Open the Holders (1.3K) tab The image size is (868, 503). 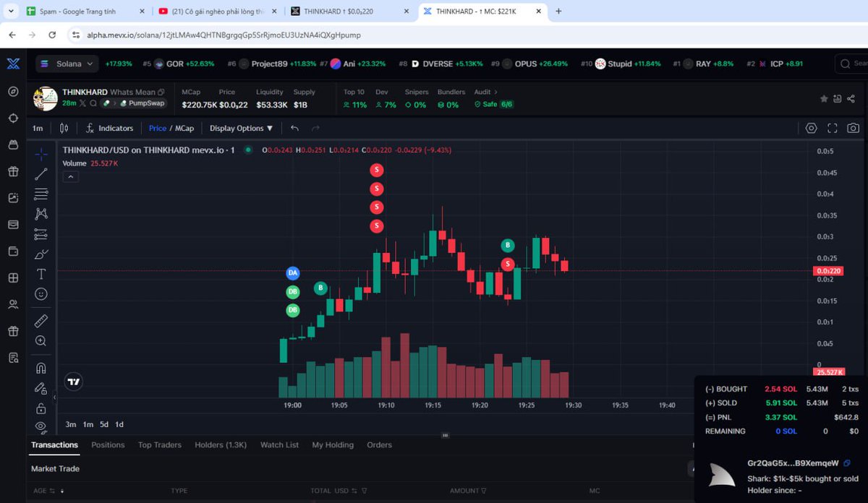[x=221, y=445]
